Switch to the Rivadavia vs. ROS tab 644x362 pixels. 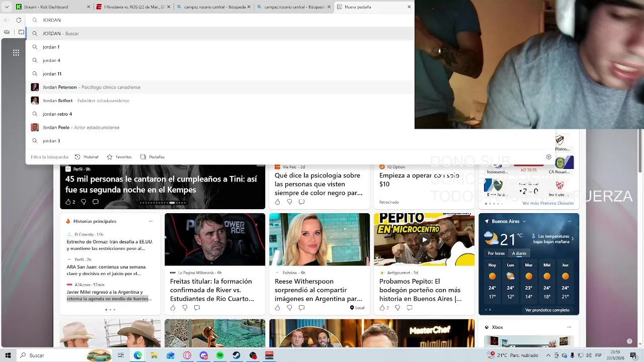coord(133,7)
